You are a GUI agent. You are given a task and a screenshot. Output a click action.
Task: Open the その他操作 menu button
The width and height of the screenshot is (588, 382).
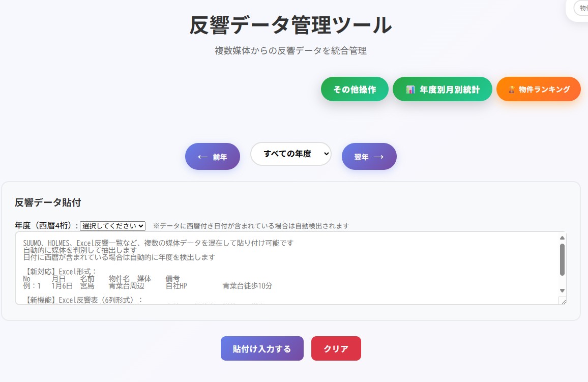[x=355, y=90]
